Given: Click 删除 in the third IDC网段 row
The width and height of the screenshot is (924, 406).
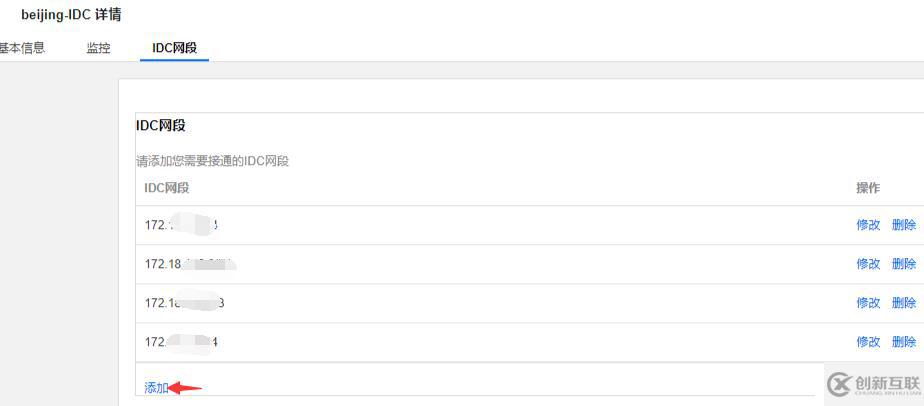Looking at the screenshot, I should [903, 303].
